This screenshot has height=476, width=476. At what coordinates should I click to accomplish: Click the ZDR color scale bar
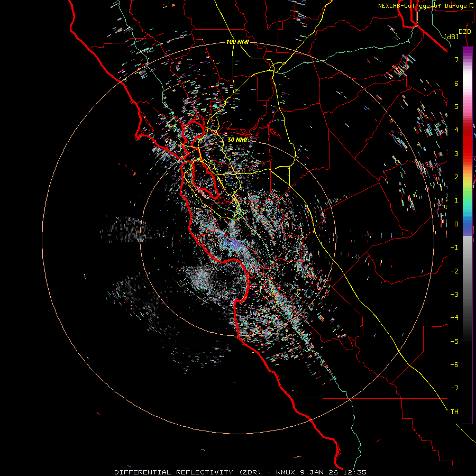click(467, 235)
